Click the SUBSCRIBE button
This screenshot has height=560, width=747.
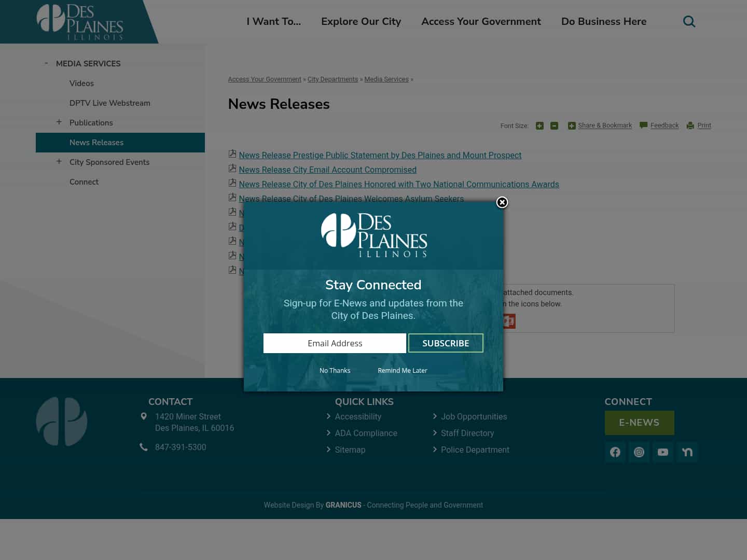446,343
